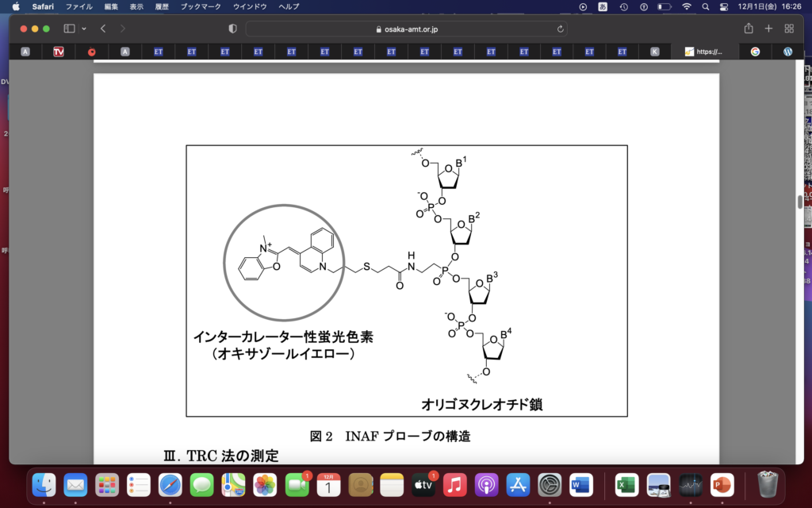The image size is (812, 508).
Task: Reload the page with the refresh icon
Action: (x=561, y=29)
